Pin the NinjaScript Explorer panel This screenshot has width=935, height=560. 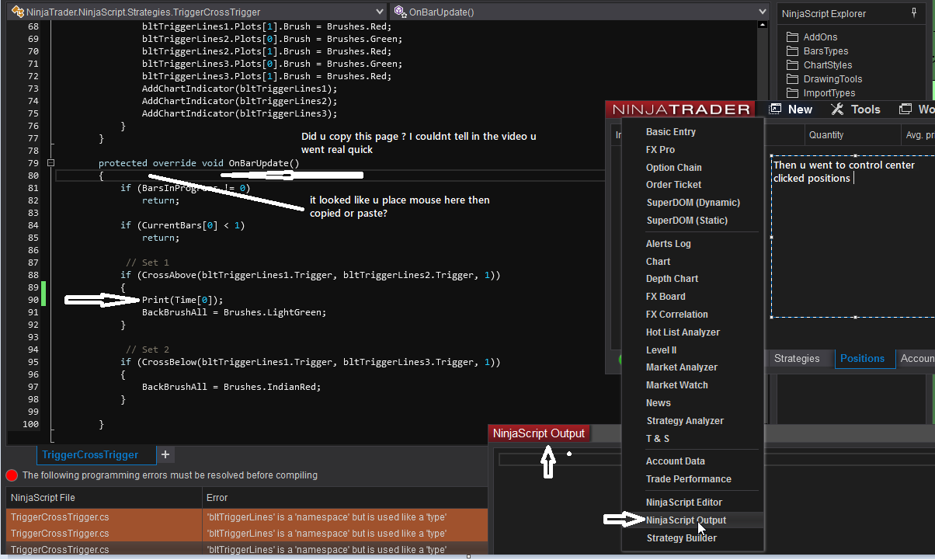913,13
